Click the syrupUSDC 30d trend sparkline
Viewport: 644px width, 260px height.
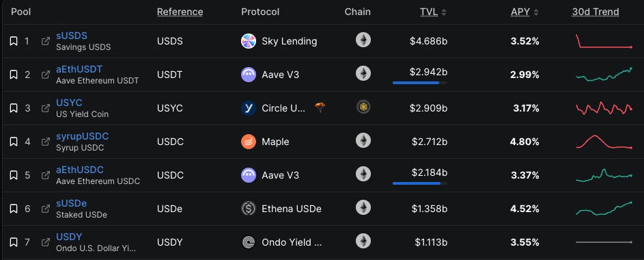pyautogui.click(x=604, y=142)
